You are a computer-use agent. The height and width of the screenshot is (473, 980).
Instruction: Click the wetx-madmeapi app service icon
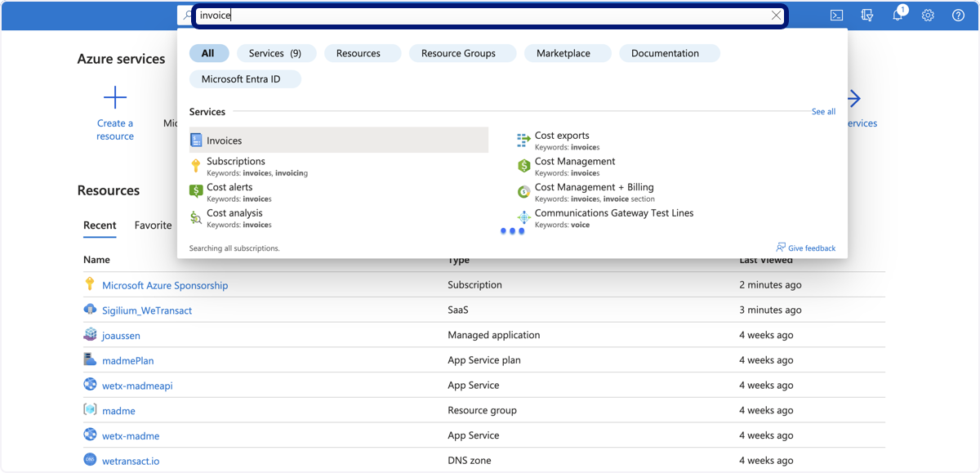(90, 385)
